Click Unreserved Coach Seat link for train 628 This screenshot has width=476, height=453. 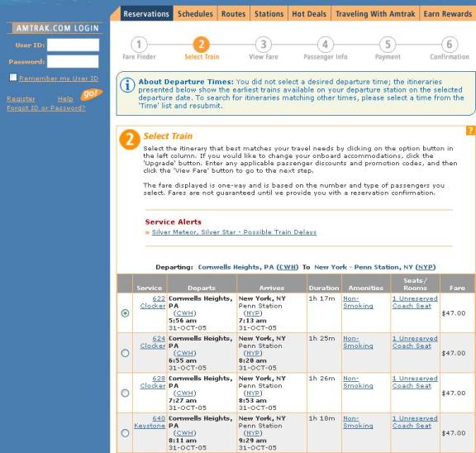pyautogui.click(x=415, y=382)
